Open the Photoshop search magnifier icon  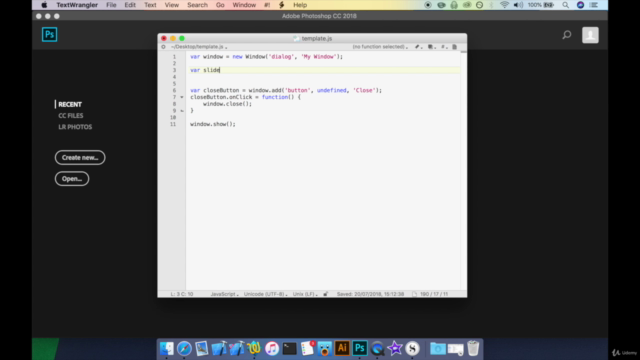567,35
